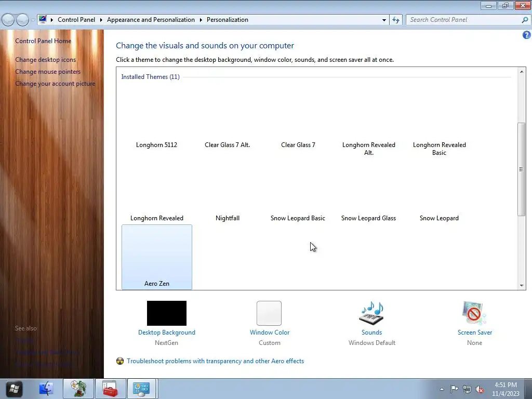Screen dimensions: 532x399
Task: Select the Personalization breadcrumb
Action: coord(228,20)
